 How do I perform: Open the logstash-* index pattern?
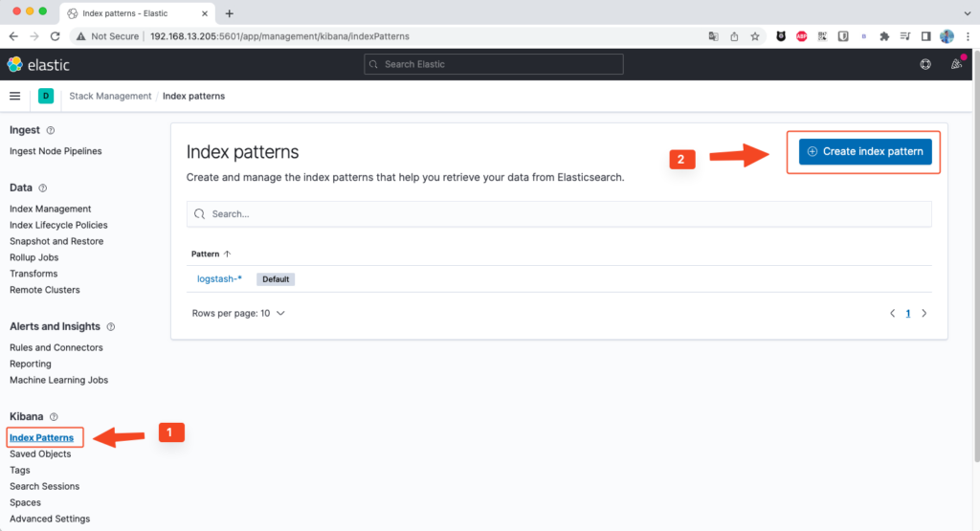[x=219, y=278]
